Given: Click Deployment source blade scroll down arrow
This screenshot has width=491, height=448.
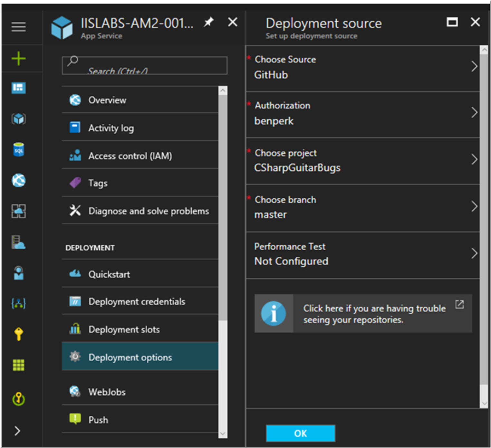Looking at the screenshot, I should [484, 404].
